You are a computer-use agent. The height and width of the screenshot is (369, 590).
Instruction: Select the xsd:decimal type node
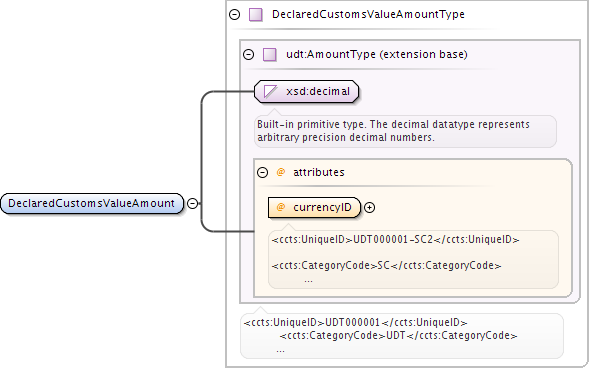[x=307, y=91]
